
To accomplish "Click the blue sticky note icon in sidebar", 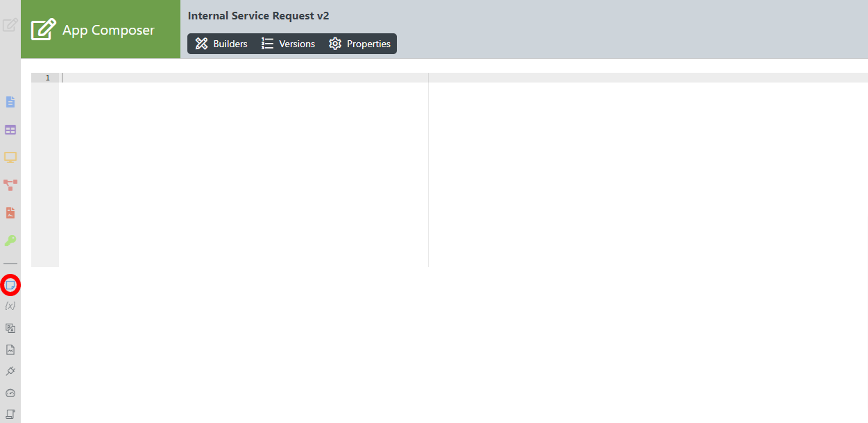I will [10, 285].
